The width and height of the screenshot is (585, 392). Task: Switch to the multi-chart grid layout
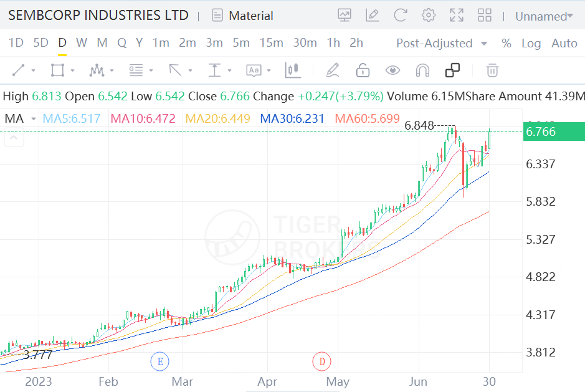[485, 16]
